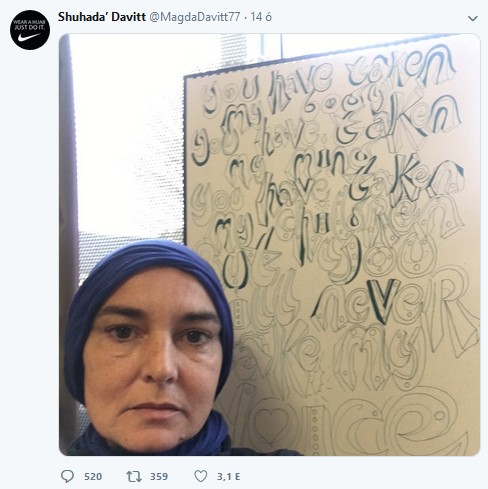
Task: Click the 3,1 E likes count
Action: point(228,476)
